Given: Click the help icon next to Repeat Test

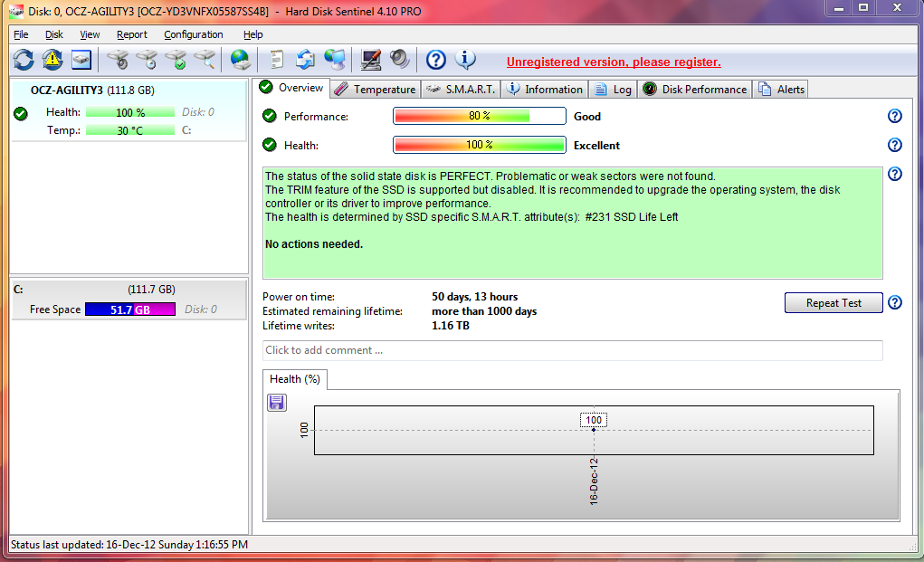Looking at the screenshot, I should (x=894, y=303).
